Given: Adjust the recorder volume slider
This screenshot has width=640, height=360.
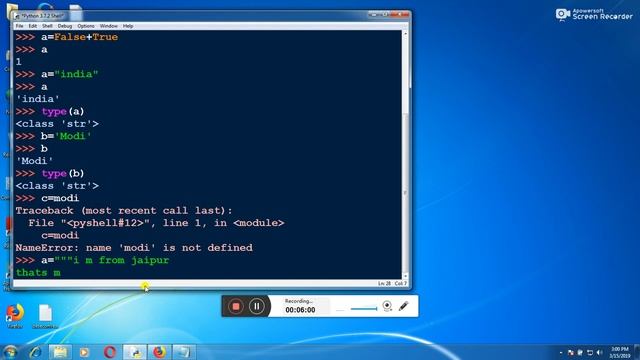Looking at the screenshot, I should 364,309.
